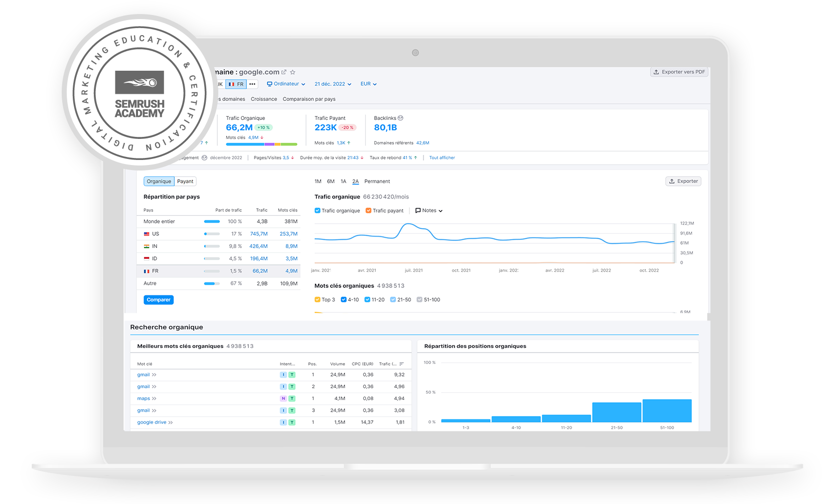The width and height of the screenshot is (840, 504).
Task: Toggle the Top 3 keywords checkbox
Action: click(x=317, y=300)
